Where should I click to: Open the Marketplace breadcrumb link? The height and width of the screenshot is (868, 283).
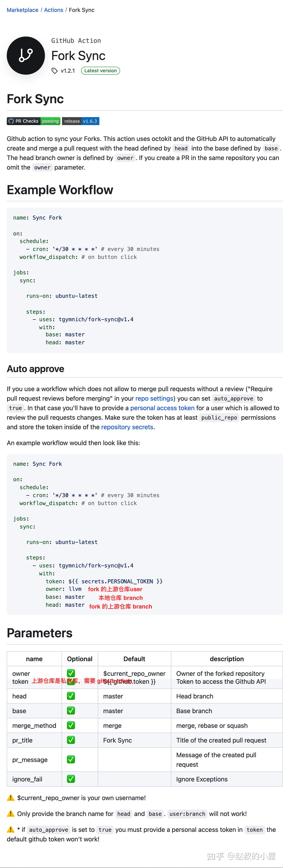pyautogui.click(x=23, y=10)
